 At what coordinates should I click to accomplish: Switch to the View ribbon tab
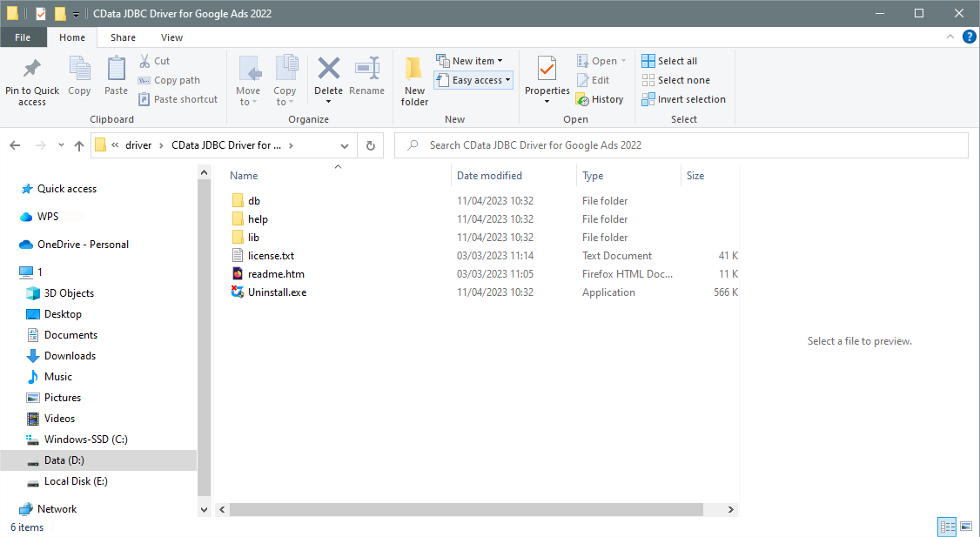coord(171,37)
